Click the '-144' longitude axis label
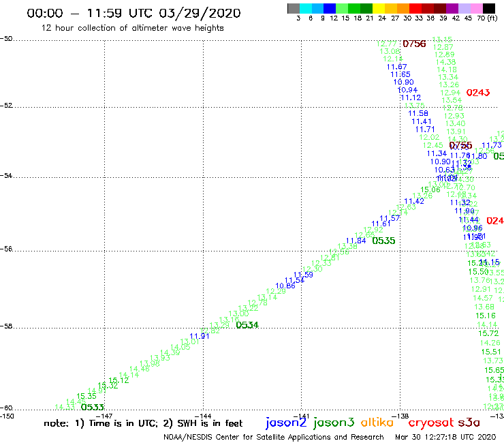Image resolution: width=504 pixels, height=443 pixels. pos(203,416)
